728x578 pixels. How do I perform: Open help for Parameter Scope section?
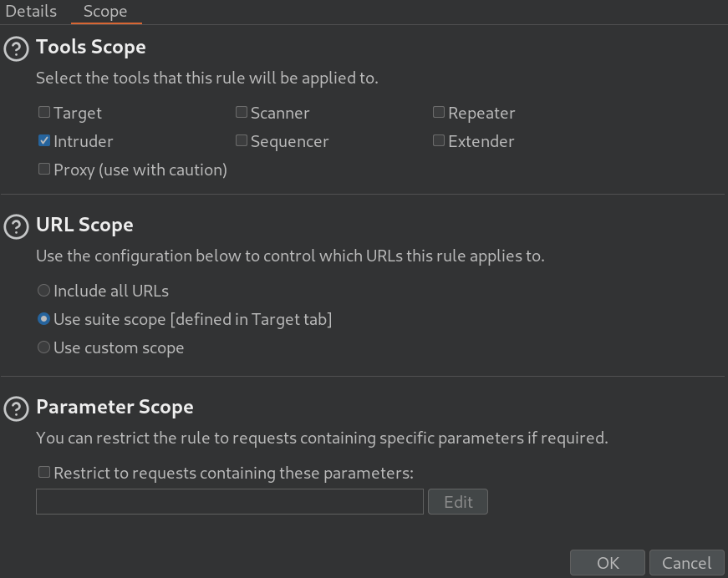[x=16, y=408]
